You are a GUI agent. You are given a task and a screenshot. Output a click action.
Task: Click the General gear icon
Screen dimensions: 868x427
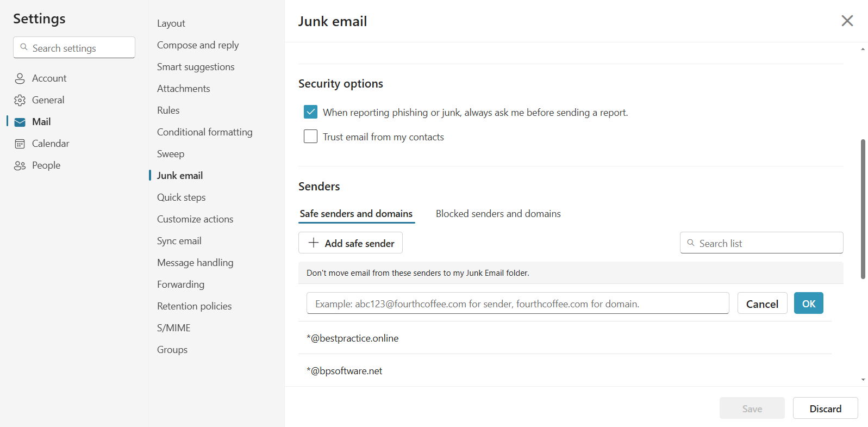pos(20,100)
